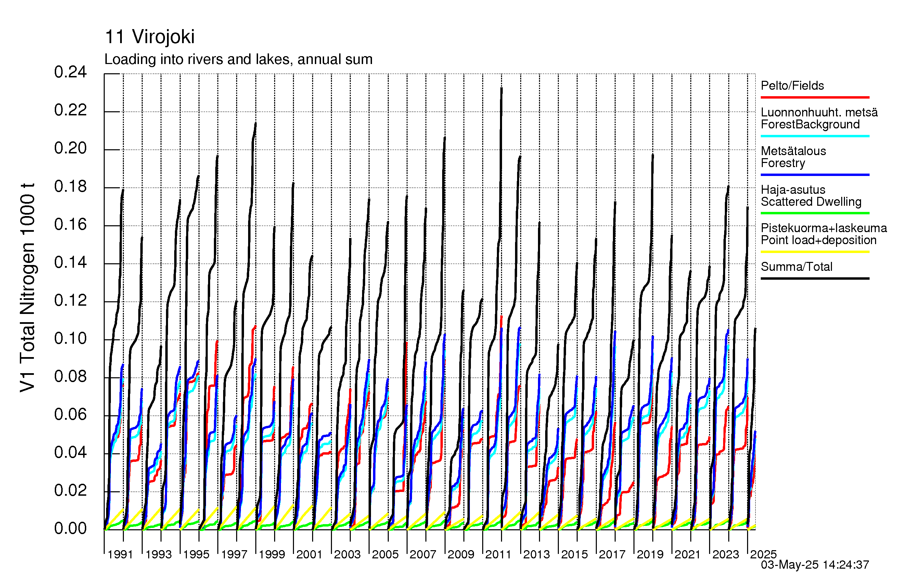Click the y-axis value 0.14

(70, 262)
